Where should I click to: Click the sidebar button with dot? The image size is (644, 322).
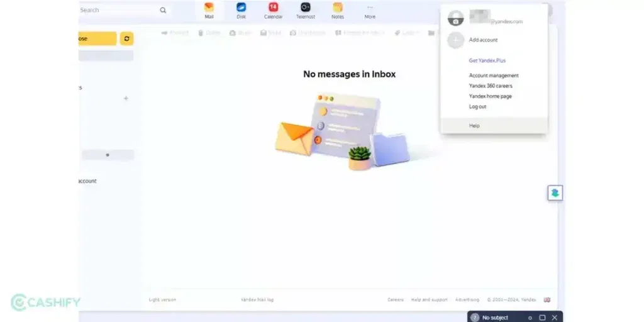[x=108, y=155]
